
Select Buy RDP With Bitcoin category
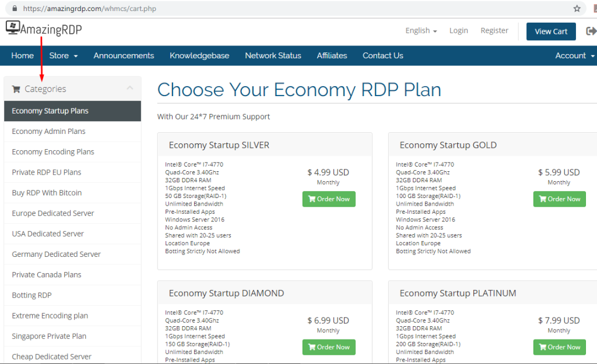(x=47, y=193)
